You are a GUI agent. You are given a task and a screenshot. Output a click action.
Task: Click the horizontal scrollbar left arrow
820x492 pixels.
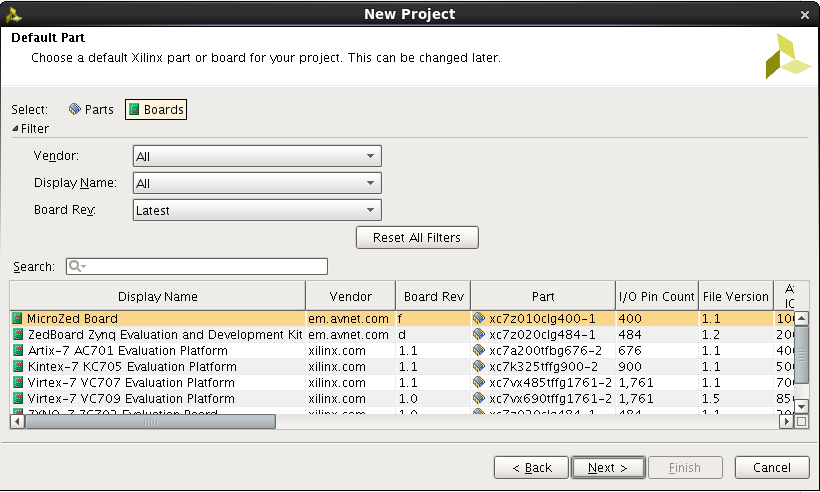(17, 421)
